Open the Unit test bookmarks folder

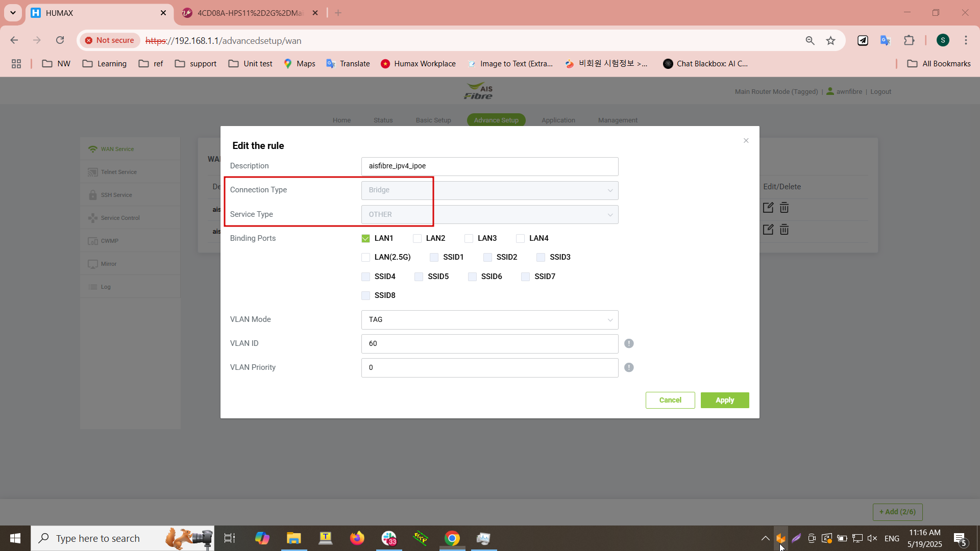tap(250, 64)
